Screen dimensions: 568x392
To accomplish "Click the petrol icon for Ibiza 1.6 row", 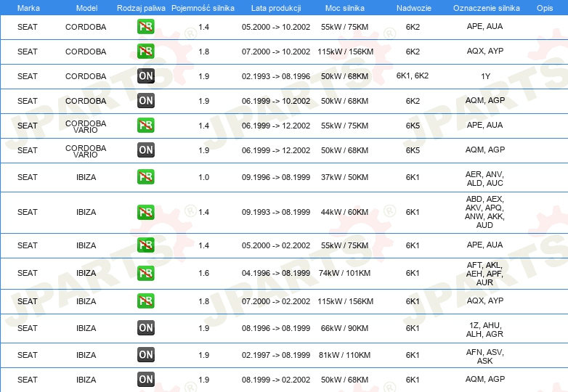I will [145, 273].
